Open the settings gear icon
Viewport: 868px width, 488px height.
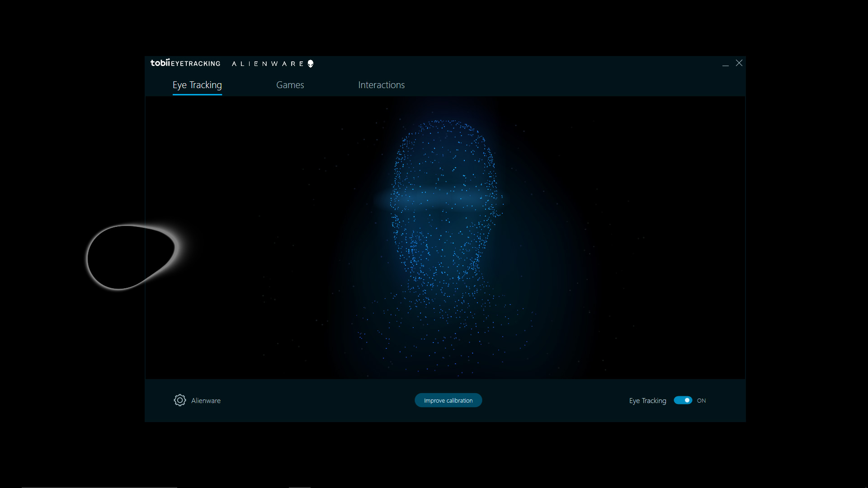(179, 400)
